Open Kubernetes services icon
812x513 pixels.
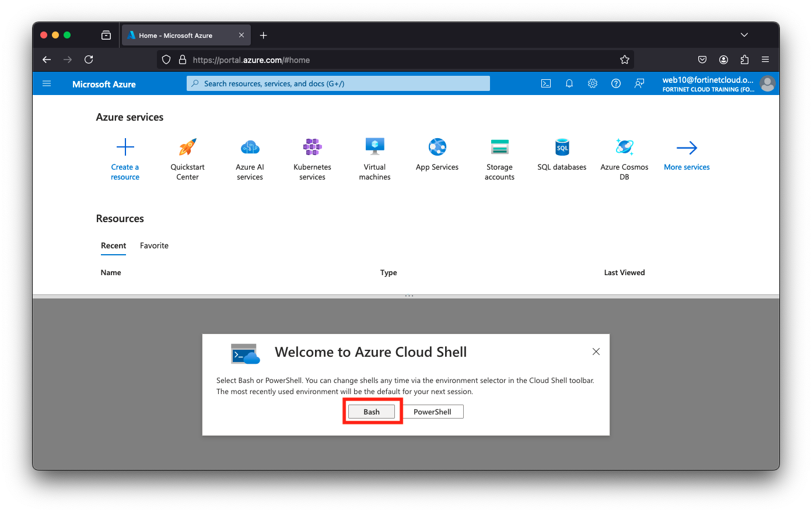click(x=313, y=147)
